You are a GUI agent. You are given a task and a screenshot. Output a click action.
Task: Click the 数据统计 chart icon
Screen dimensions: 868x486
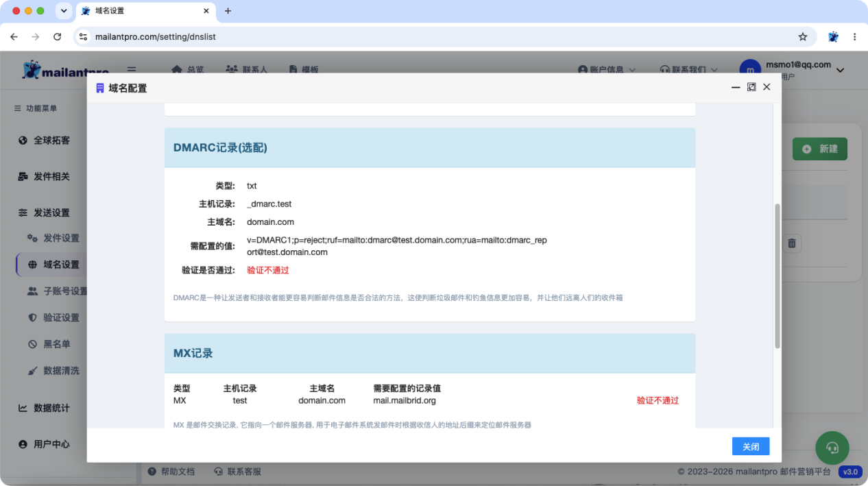pyautogui.click(x=23, y=409)
